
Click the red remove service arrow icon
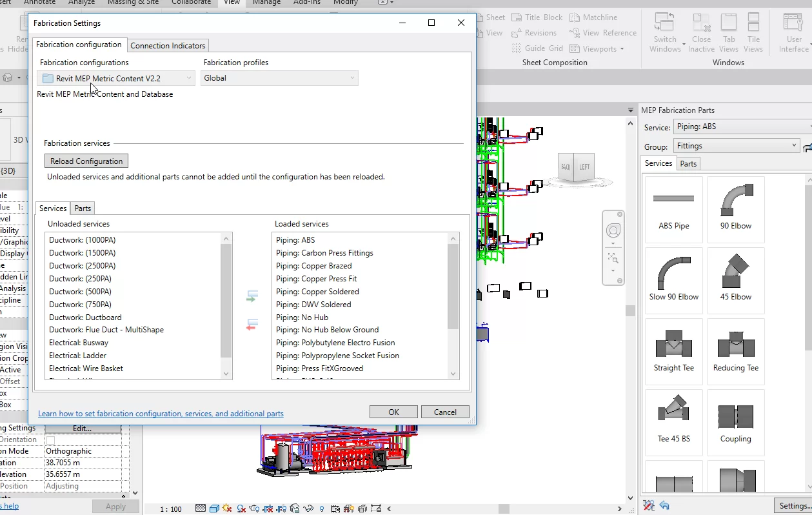tap(252, 325)
